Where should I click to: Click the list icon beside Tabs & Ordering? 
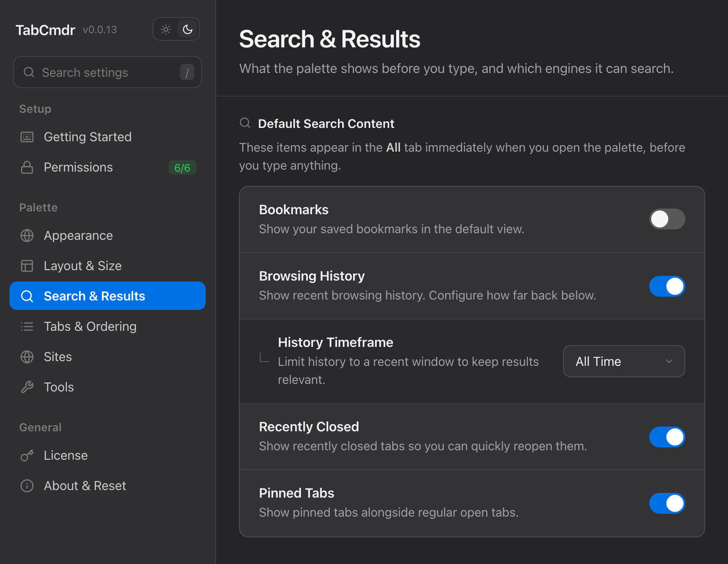(x=27, y=326)
